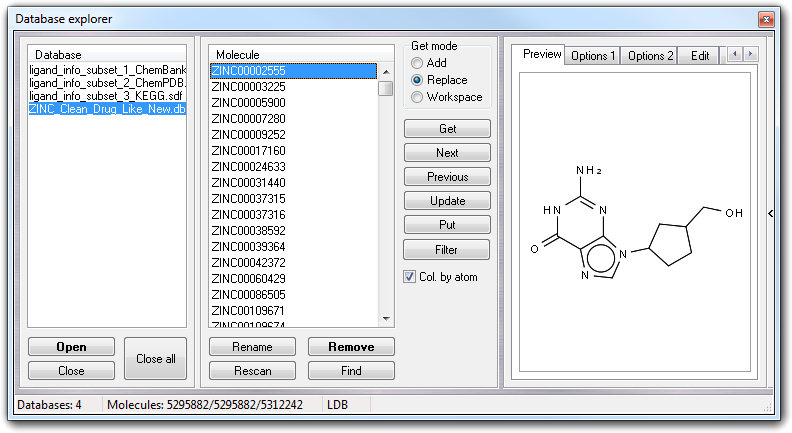Select ZINC00007280 in the molecule list

(x=248, y=119)
